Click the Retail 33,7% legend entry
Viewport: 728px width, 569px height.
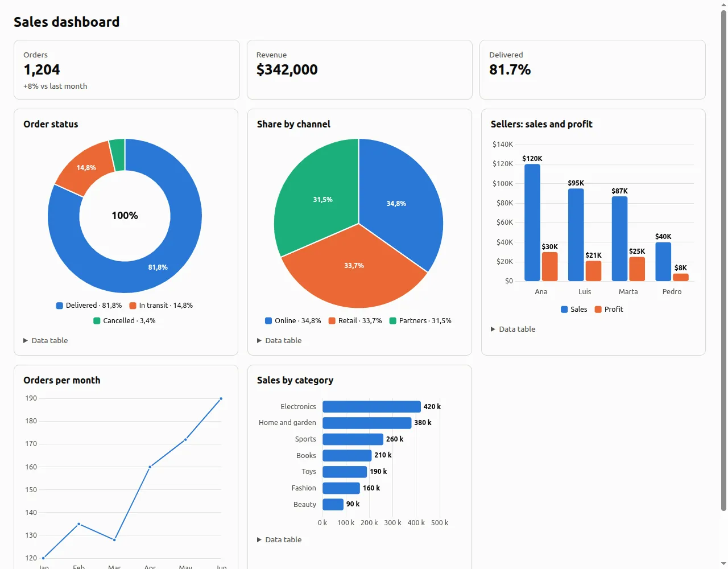click(x=355, y=321)
